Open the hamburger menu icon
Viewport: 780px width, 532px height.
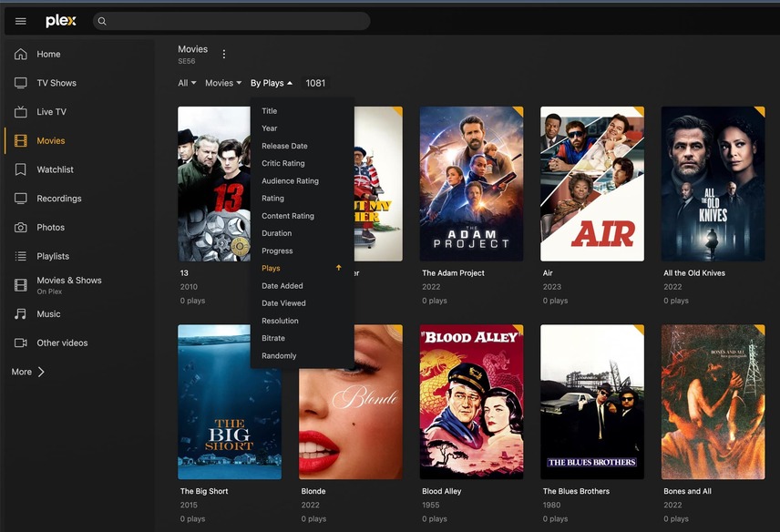[x=20, y=21]
